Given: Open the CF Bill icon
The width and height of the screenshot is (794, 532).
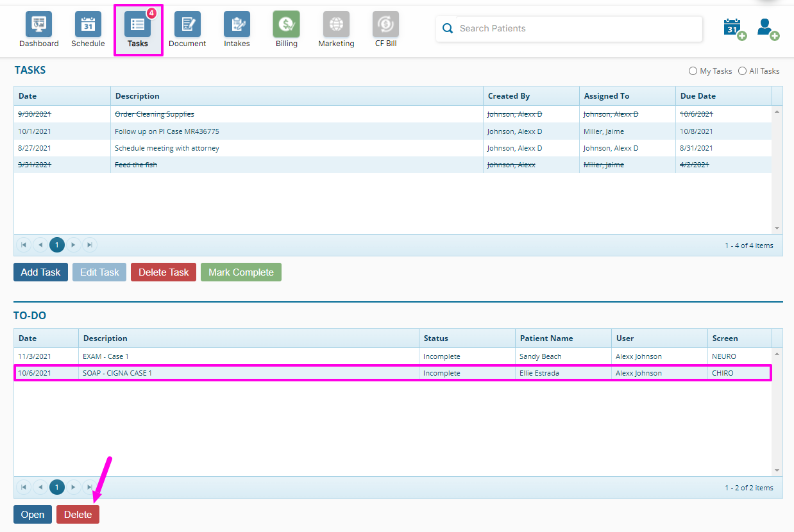Looking at the screenshot, I should [385, 24].
